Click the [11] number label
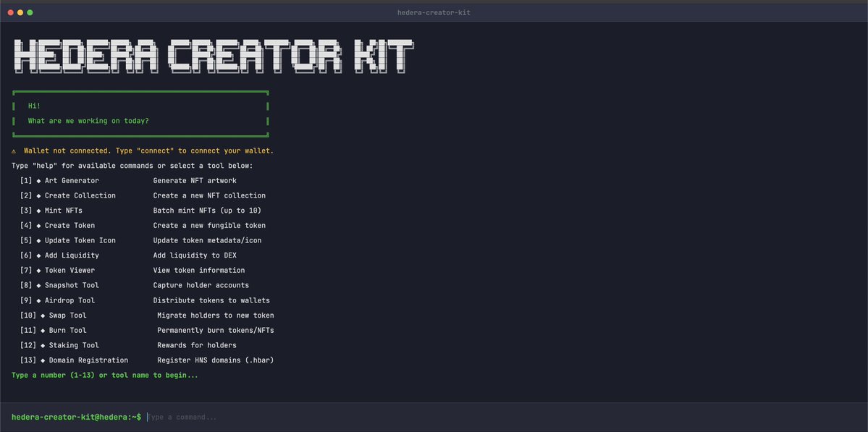 coord(28,330)
